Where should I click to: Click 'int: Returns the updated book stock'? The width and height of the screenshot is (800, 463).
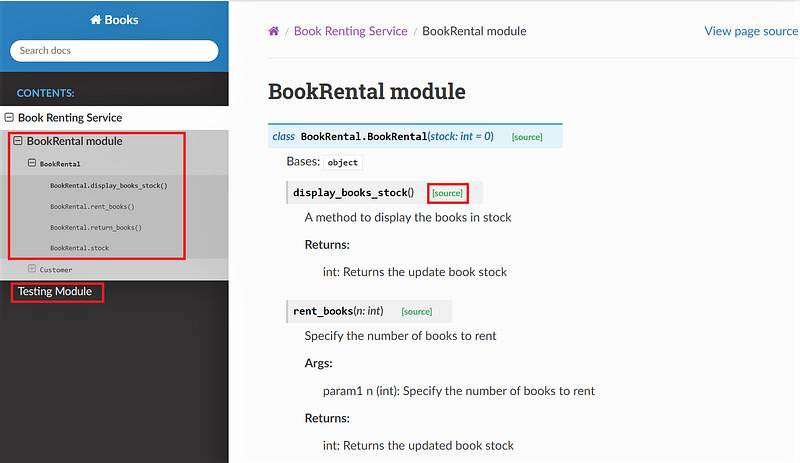pos(418,446)
